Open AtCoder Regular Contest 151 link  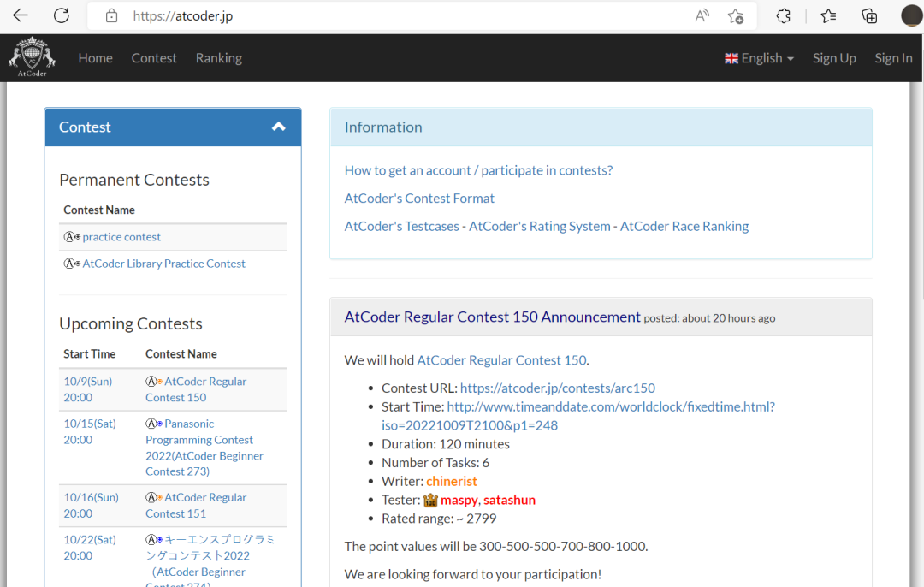click(196, 506)
